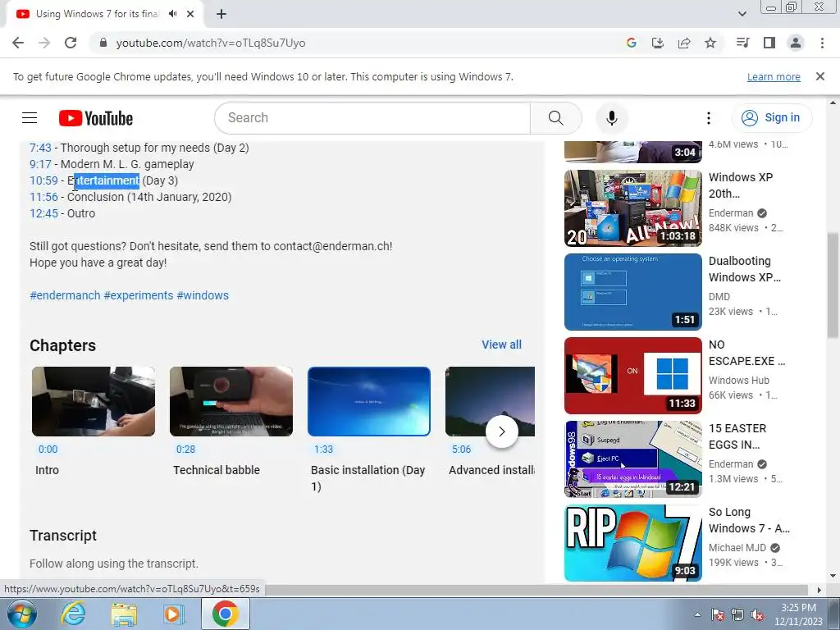840x630 pixels.
Task: Click the Windows Hub channel name
Action: pyautogui.click(x=739, y=381)
